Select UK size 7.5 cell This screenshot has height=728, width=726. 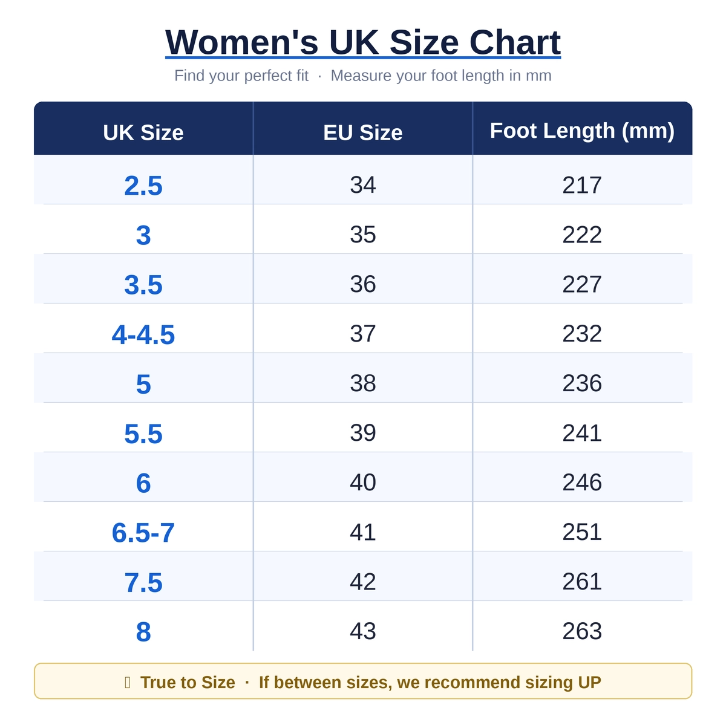pyautogui.click(x=143, y=576)
